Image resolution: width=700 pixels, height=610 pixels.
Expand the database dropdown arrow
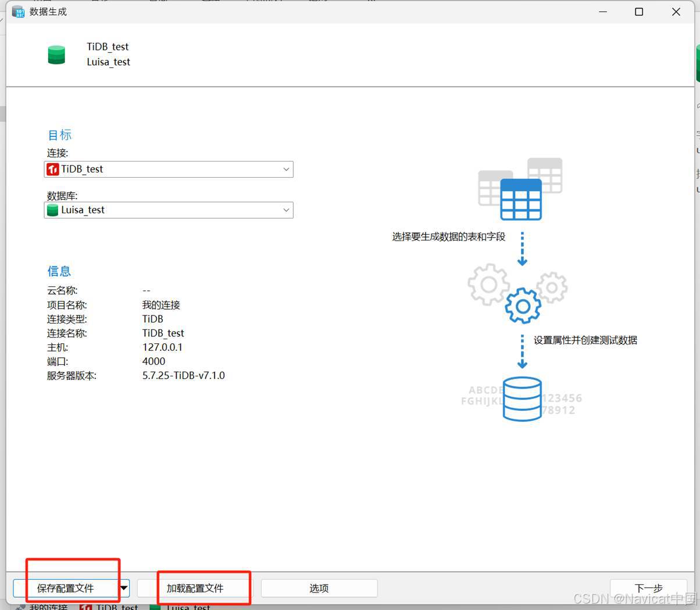(286, 210)
